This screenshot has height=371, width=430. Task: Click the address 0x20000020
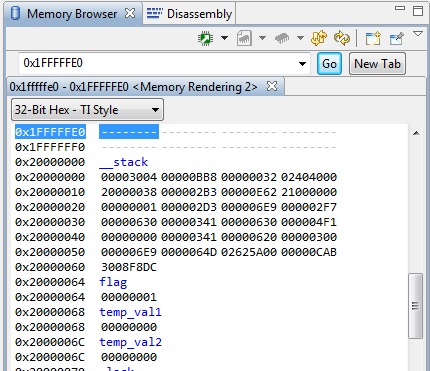coord(50,207)
